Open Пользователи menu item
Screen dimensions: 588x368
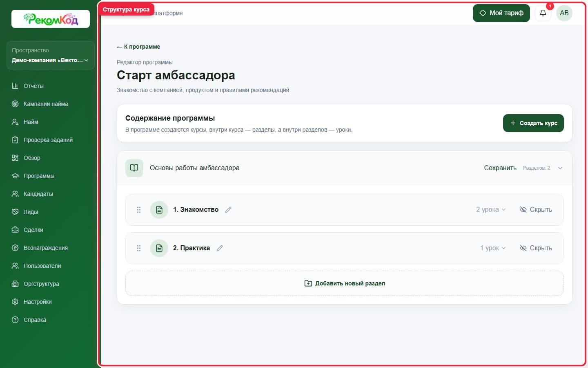point(42,266)
